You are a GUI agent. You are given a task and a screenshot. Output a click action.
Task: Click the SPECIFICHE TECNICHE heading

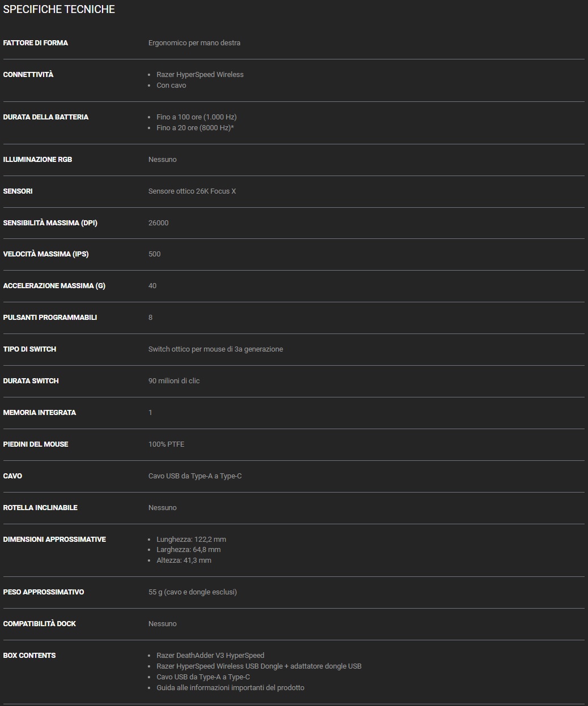(59, 10)
